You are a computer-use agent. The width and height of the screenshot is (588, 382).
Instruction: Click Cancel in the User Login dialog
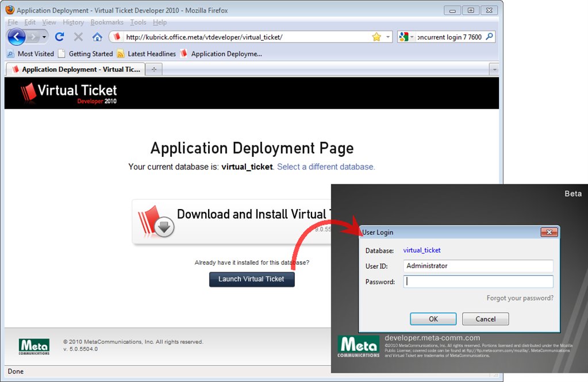(486, 319)
